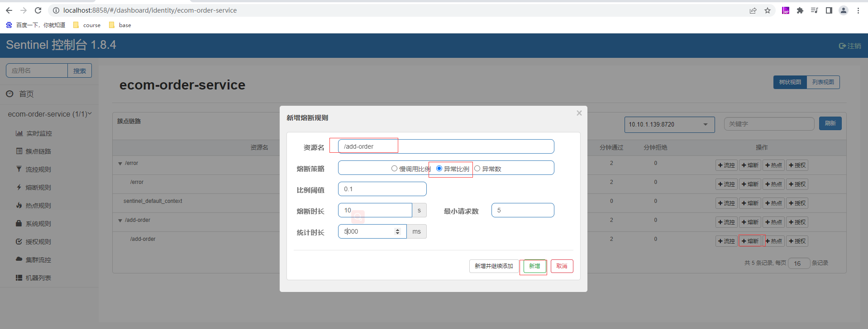Click +流控 in the sentinel_default_context row
868x329 pixels.
point(727,203)
